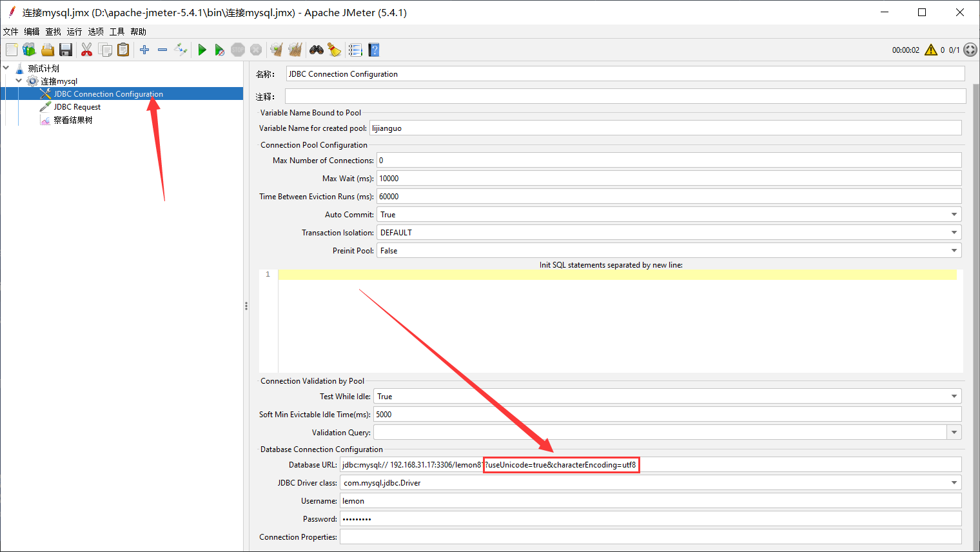Click the Save test plan floppy icon
This screenshot has width=980, height=552.
[65, 50]
